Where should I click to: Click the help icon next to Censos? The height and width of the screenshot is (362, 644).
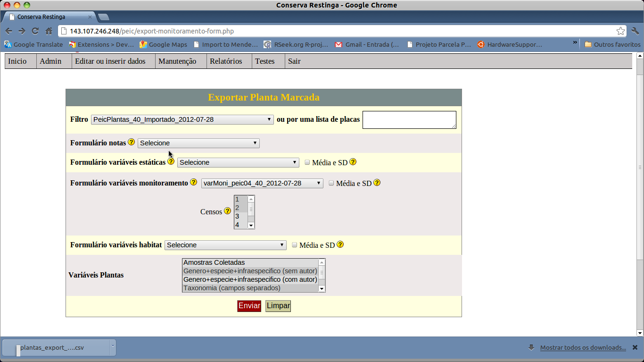[227, 211]
